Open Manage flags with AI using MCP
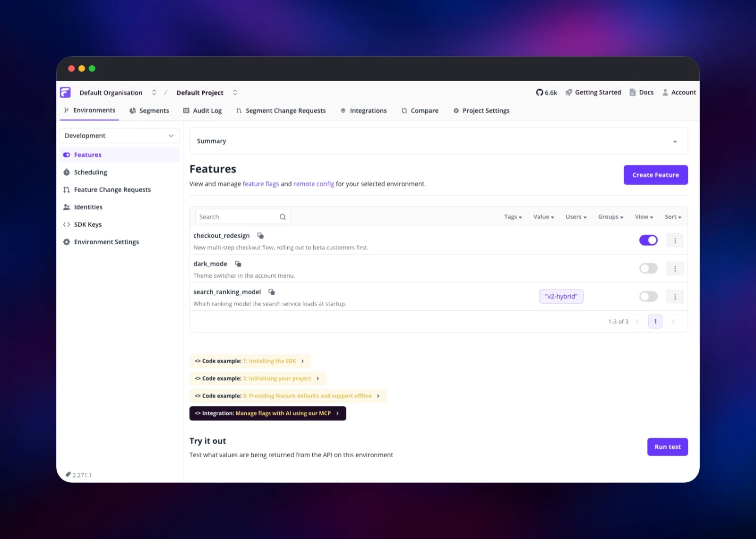 tap(268, 413)
